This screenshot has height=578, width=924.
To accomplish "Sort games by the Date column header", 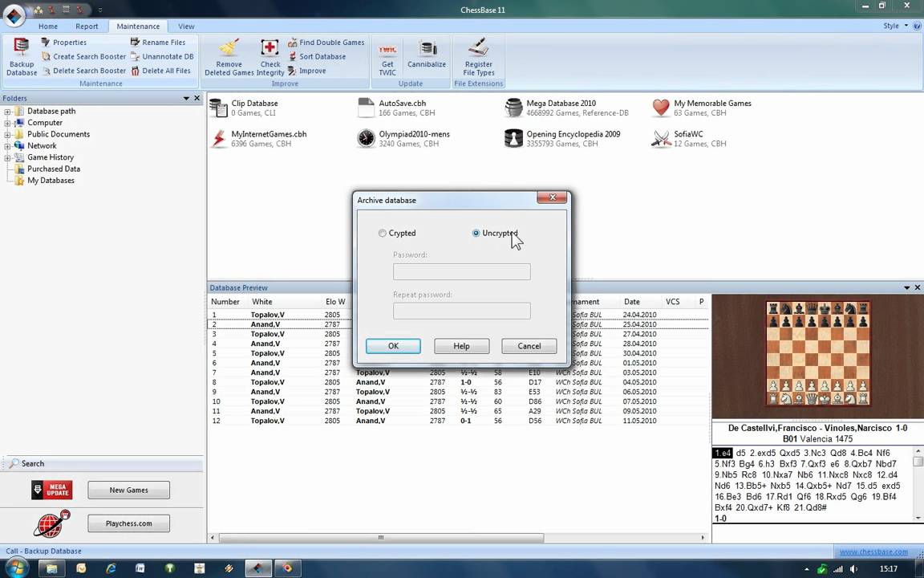I will [x=631, y=301].
